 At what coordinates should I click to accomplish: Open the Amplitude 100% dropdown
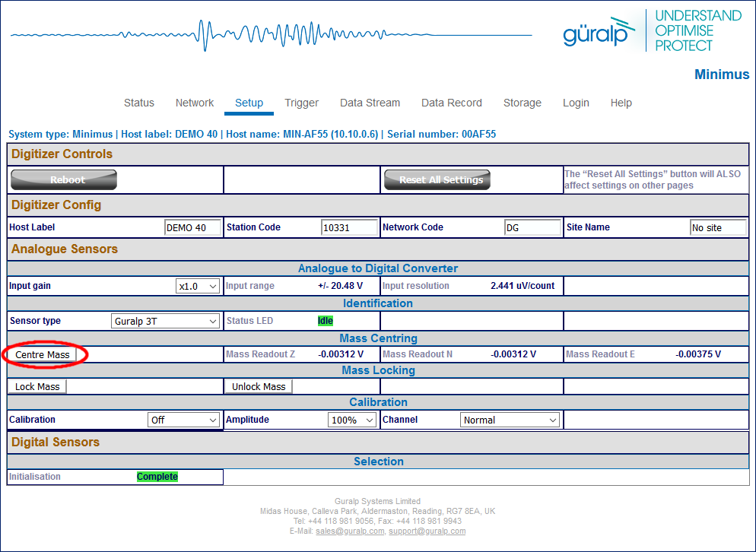click(x=352, y=420)
